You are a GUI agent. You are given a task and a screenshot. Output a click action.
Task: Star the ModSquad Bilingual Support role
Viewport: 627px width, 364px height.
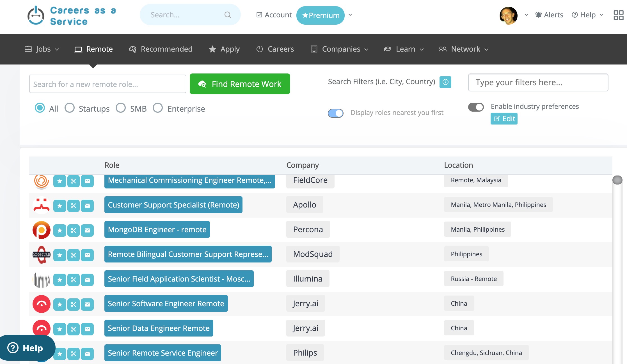click(x=60, y=255)
